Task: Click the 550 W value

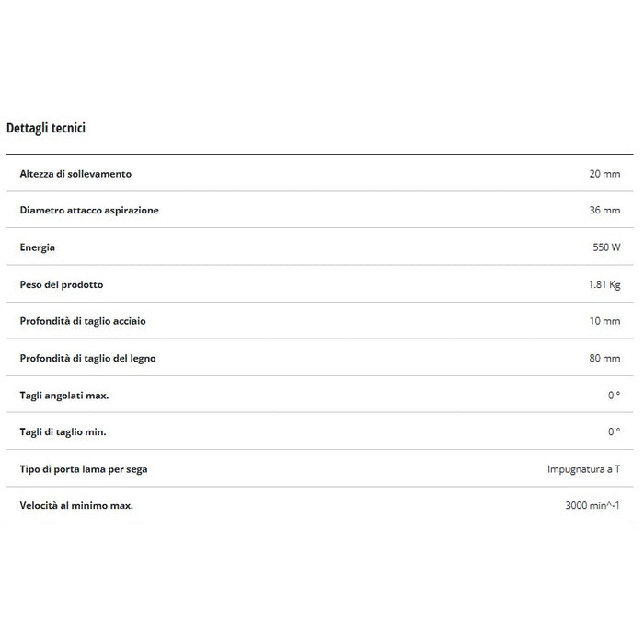Action: (x=606, y=247)
